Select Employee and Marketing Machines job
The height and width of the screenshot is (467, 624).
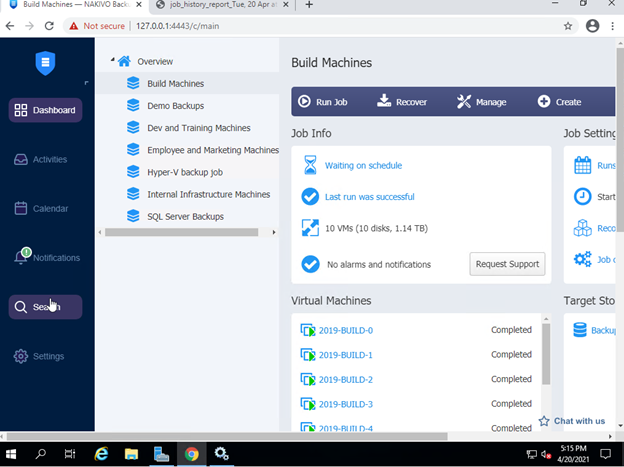coord(213,150)
